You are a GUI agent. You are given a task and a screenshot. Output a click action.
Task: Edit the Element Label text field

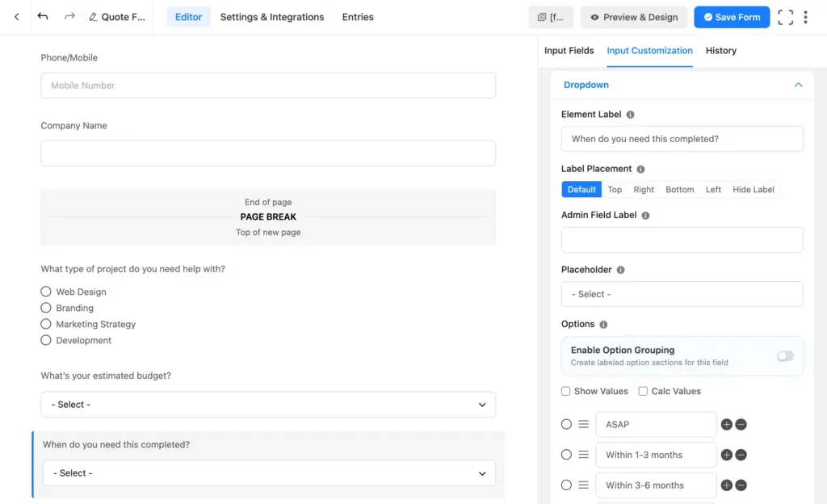682,139
